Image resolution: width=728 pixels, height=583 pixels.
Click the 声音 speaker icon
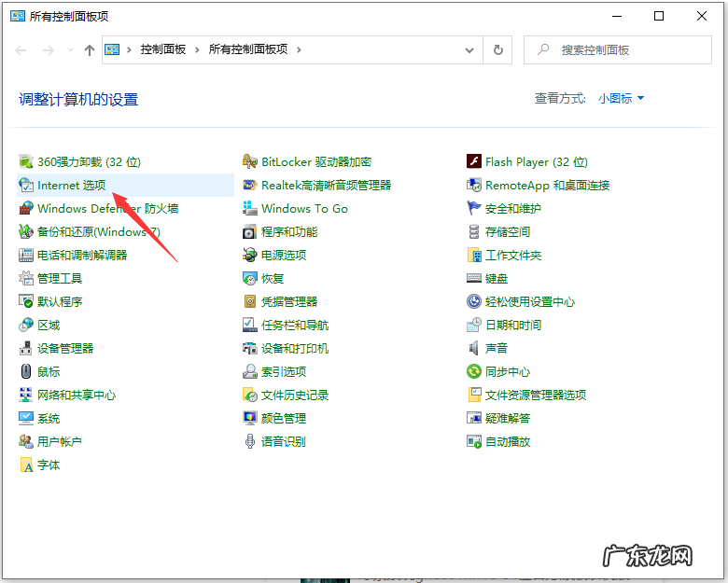click(x=473, y=348)
